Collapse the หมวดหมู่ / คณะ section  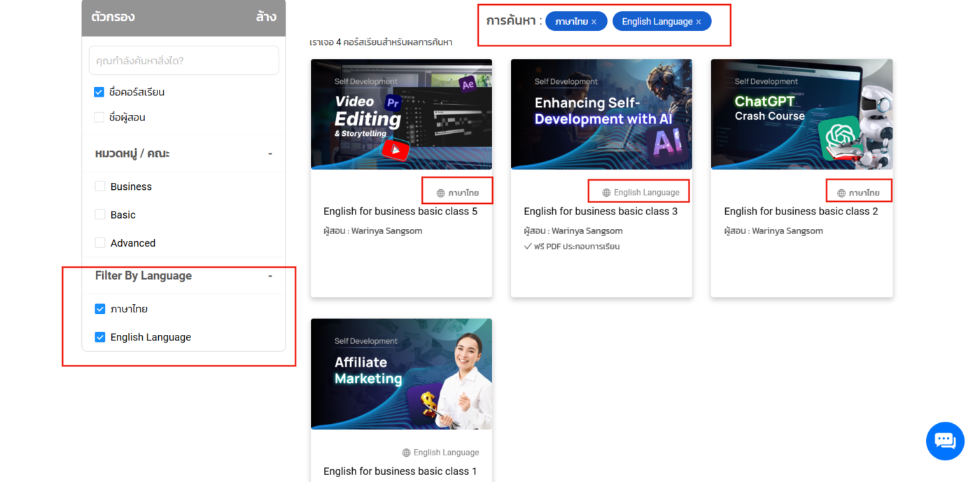(x=270, y=153)
